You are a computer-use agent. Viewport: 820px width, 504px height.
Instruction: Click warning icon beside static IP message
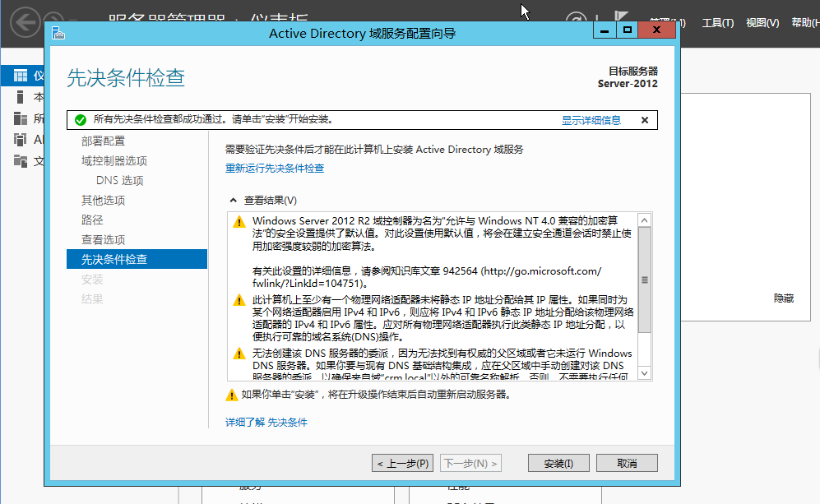click(239, 301)
